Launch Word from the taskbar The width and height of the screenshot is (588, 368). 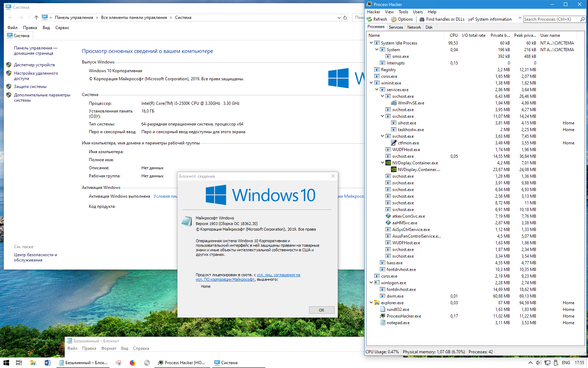[48, 363]
